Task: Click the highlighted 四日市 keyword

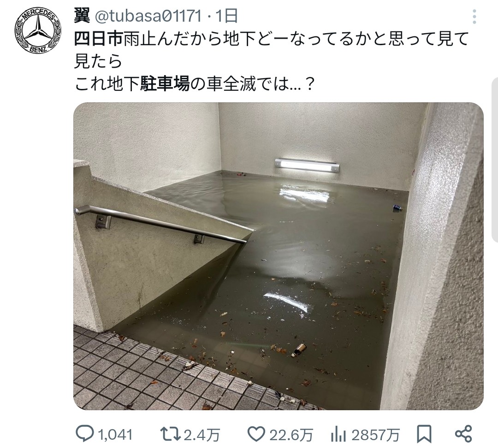Action: click(x=98, y=39)
